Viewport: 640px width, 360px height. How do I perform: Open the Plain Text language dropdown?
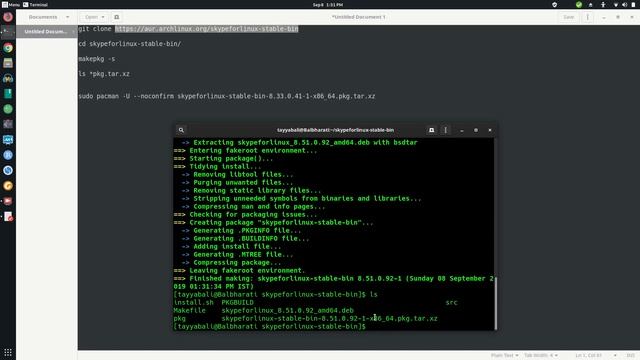point(504,356)
